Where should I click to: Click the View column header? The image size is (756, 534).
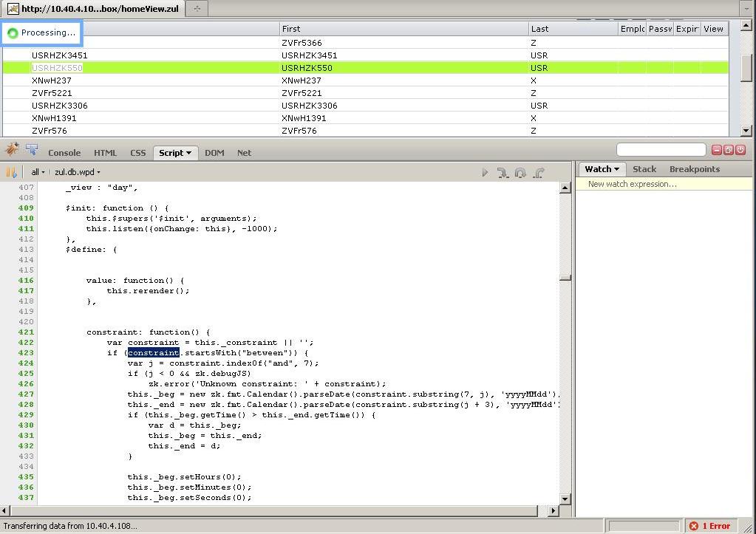click(x=715, y=29)
